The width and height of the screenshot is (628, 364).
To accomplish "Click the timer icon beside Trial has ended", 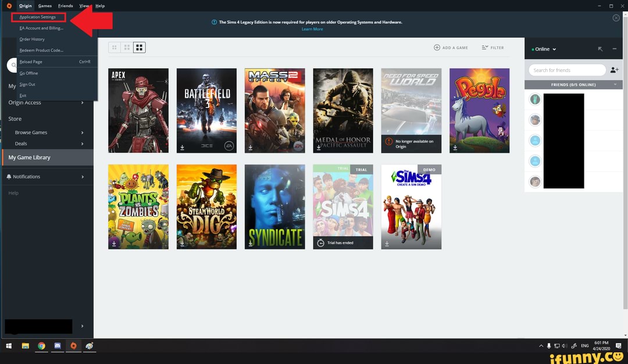I will tap(320, 242).
